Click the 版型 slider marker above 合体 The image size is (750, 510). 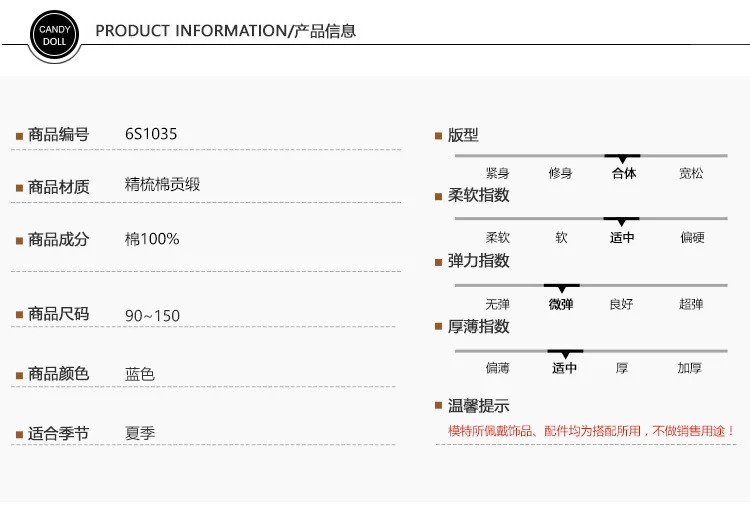[622, 158]
